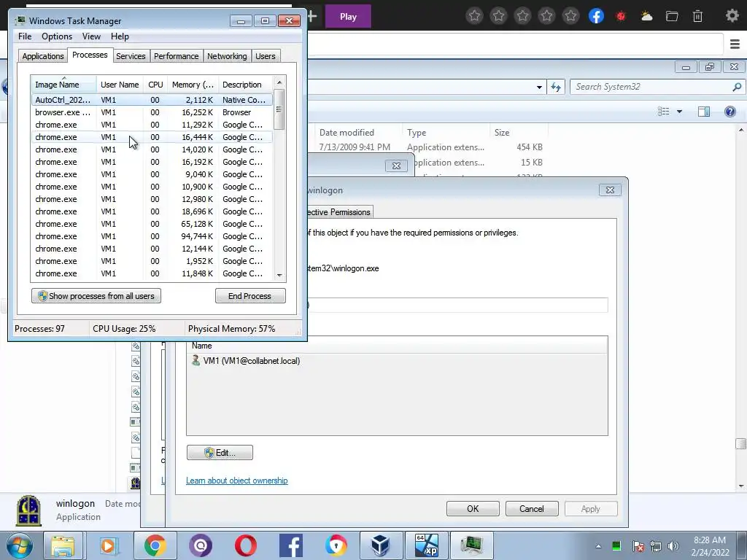This screenshot has width=747, height=560.
Task: Select chrome.exe row using 65,128 K
Action: (x=152, y=224)
